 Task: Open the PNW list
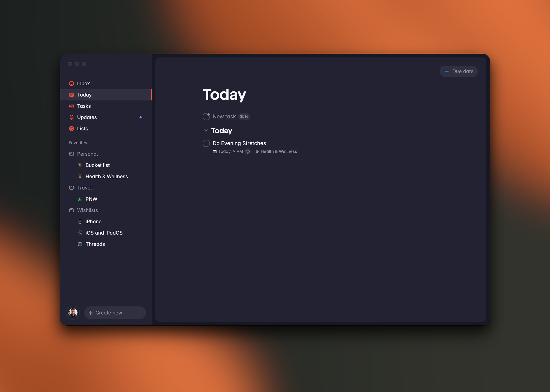pos(106,199)
